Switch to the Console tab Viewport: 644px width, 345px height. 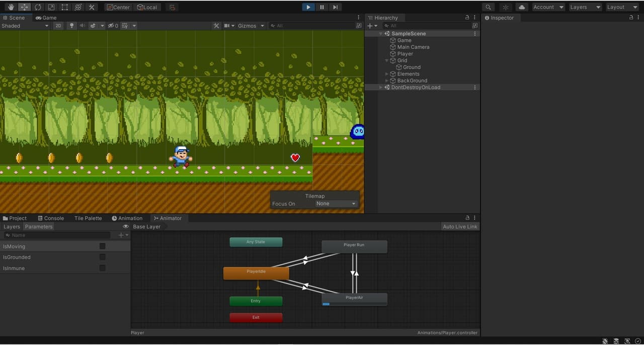click(x=50, y=218)
